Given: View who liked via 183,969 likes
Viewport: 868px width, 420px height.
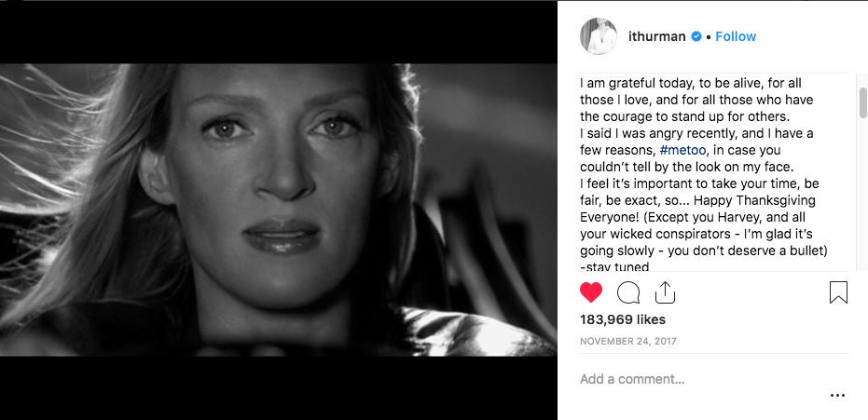Looking at the screenshot, I should pos(623,319).
